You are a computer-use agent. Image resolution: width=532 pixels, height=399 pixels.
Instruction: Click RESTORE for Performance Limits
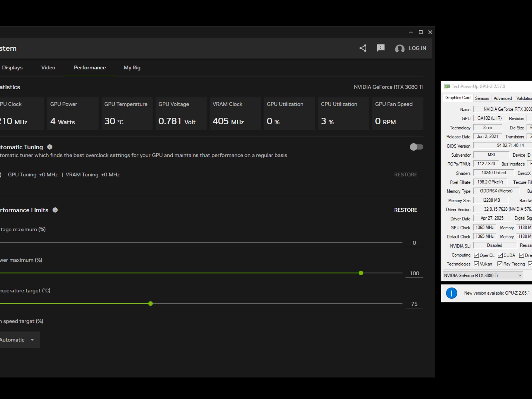(405, 210)
